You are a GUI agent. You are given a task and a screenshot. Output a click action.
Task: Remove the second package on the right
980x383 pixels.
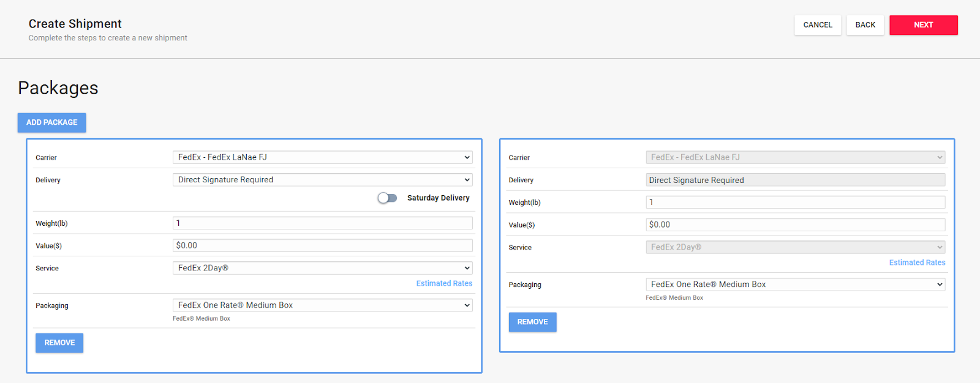532,322
